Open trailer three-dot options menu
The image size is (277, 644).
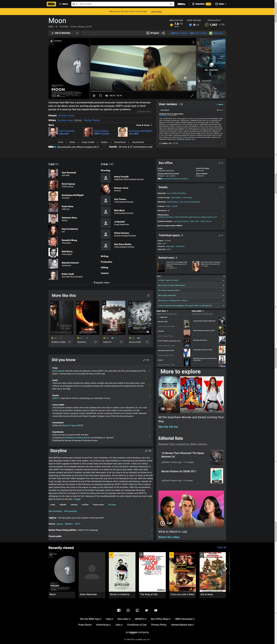[x=193, y=42]
